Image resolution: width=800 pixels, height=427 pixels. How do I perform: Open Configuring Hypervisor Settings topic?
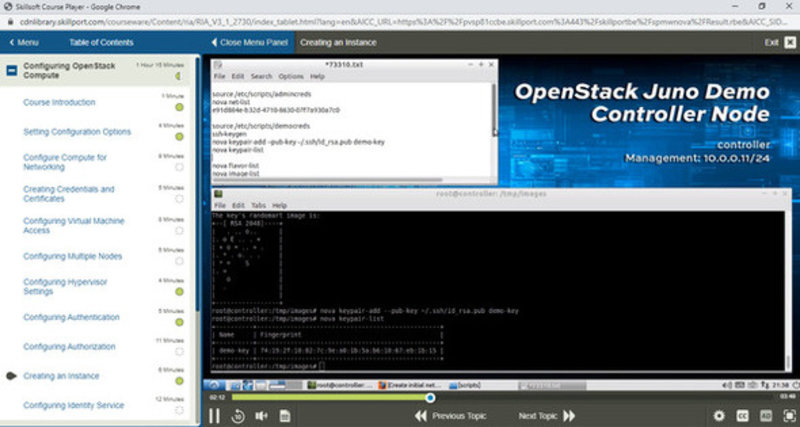point(65,286)
